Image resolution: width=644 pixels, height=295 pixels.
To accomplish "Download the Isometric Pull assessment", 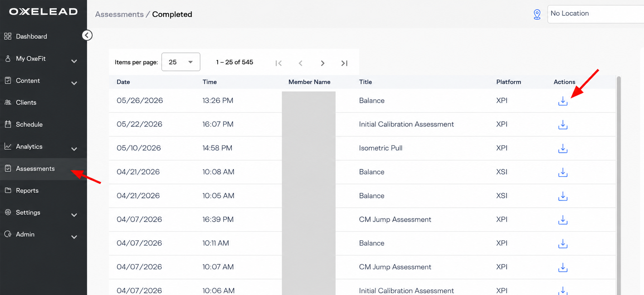I will tap(563, 149).
